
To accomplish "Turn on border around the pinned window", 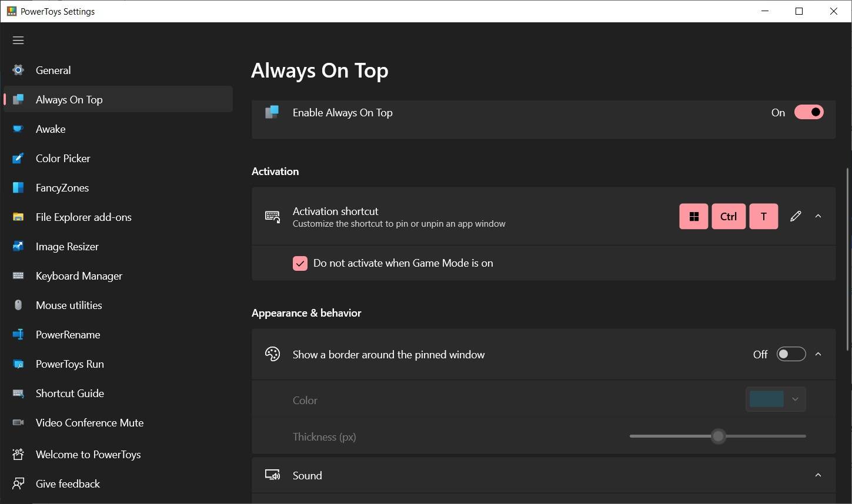I will pyautogui.click(x=791, y=354).
